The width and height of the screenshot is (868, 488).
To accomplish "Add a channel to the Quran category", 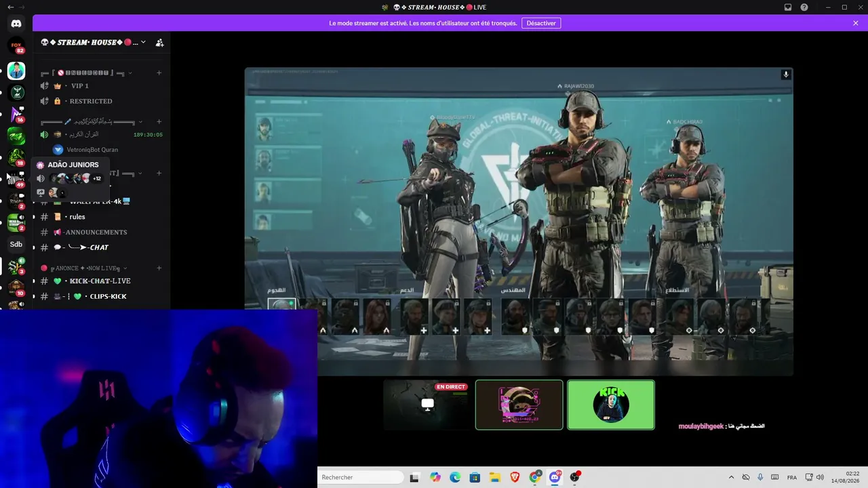I will (x=159, y=122).
